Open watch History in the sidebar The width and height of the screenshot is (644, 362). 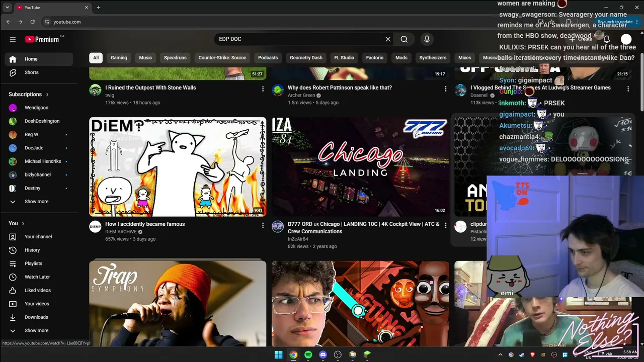39,250
